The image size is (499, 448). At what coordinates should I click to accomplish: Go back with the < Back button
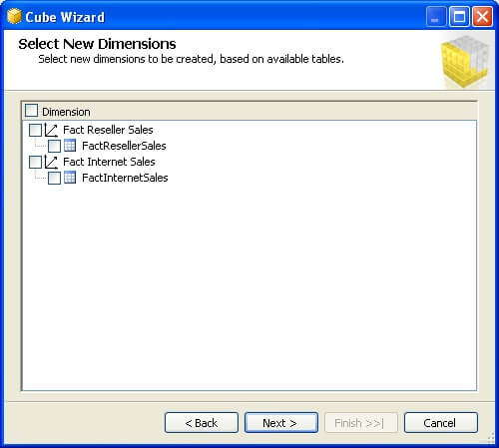pyautogui.click(x=202, y=423)
